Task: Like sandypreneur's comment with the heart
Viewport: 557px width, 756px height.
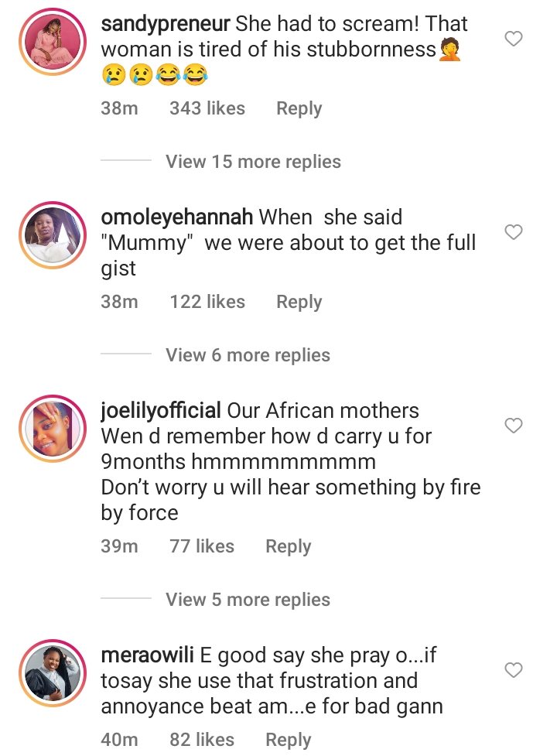Action: [x=513, y=39]
